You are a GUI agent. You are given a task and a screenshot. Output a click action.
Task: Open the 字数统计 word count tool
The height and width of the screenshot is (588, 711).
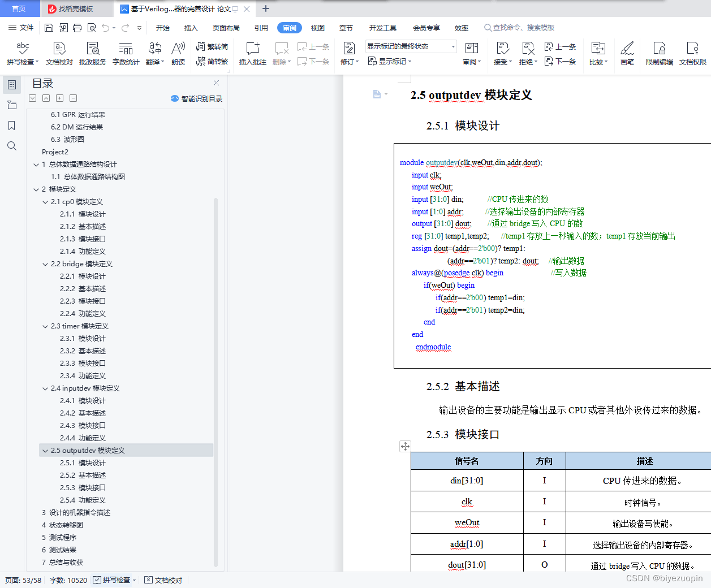pyautogui.click(x=126, y=54)
